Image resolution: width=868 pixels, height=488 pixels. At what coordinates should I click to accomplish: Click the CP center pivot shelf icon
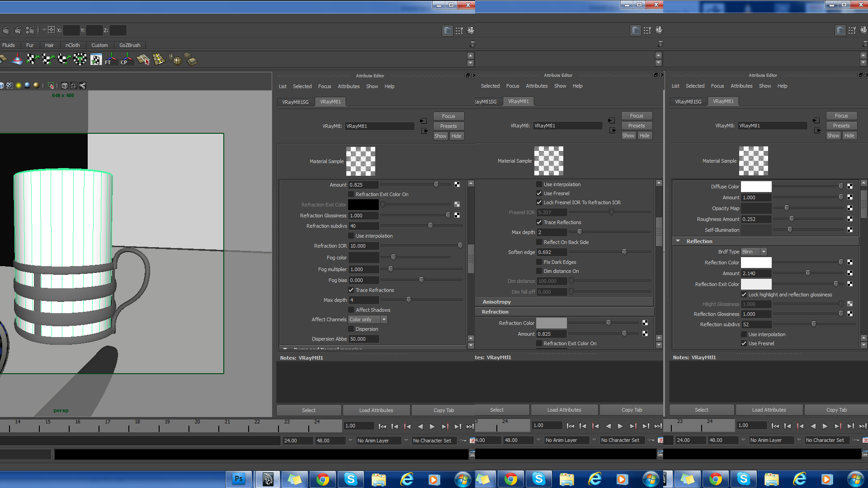click(127, 59)
